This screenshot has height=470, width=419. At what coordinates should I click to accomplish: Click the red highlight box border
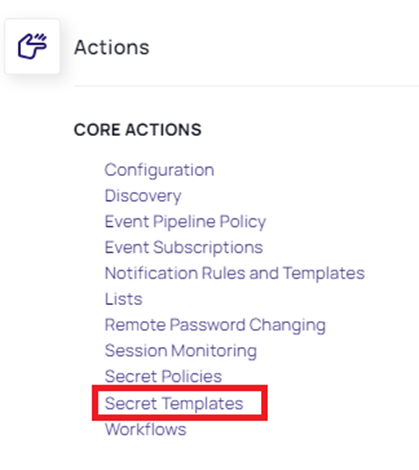click(x=180, y=387)
